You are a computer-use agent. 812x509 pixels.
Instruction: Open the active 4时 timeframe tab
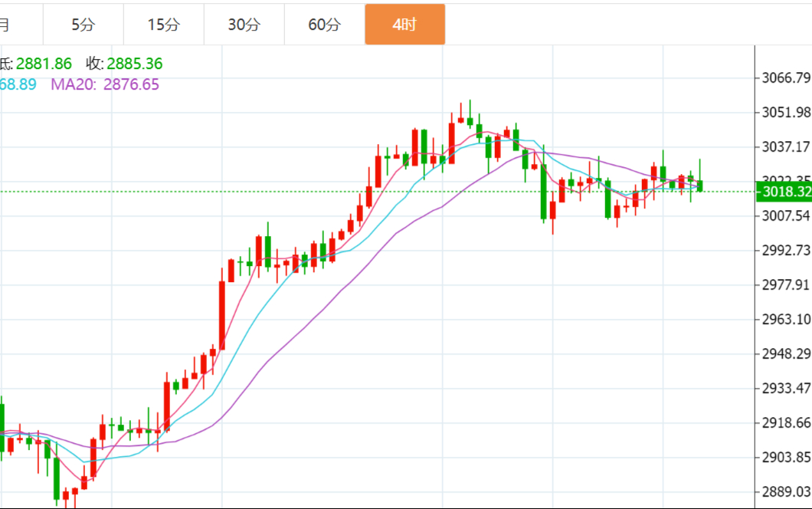405,25
